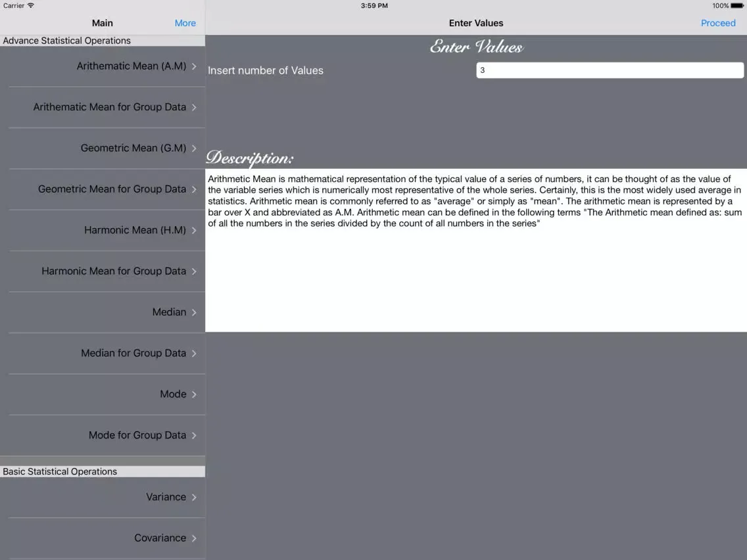Viewport: 747px width, 560px height.
Task: Open the More option in sidebar header
Action: tap(185, 23)
